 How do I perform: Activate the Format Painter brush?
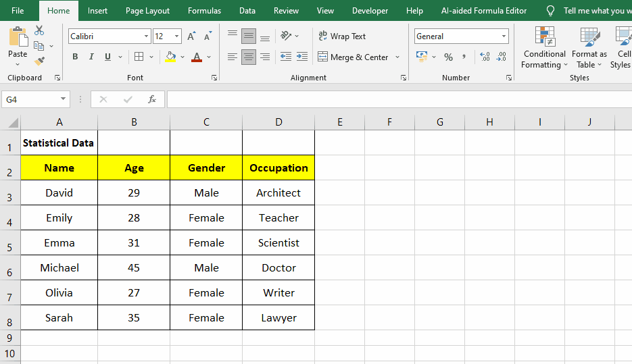click(39, 61)
